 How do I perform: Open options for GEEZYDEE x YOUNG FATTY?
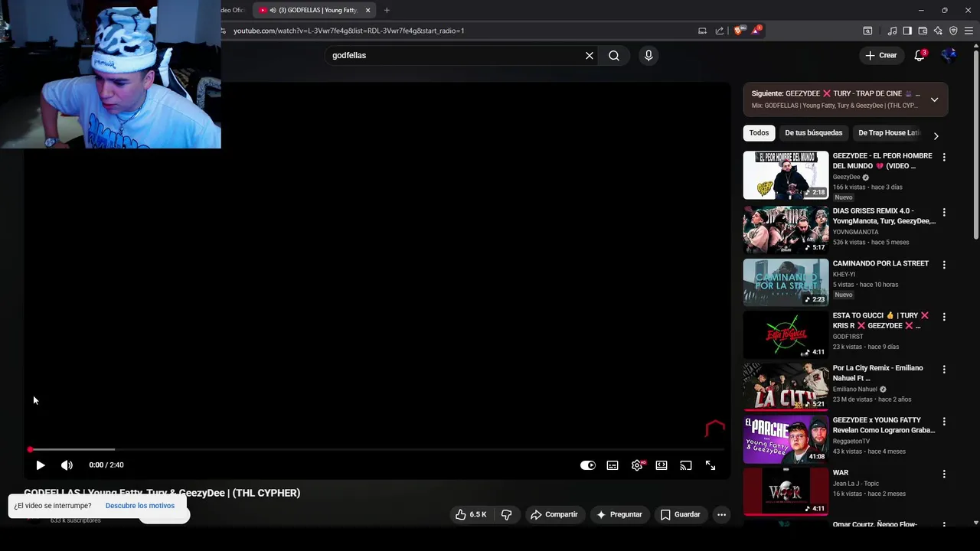(944, 422)
